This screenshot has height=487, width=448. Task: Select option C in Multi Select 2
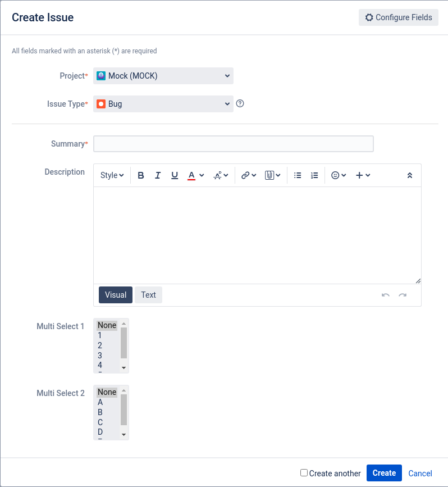pyautogui.click(x=107, y=422)
